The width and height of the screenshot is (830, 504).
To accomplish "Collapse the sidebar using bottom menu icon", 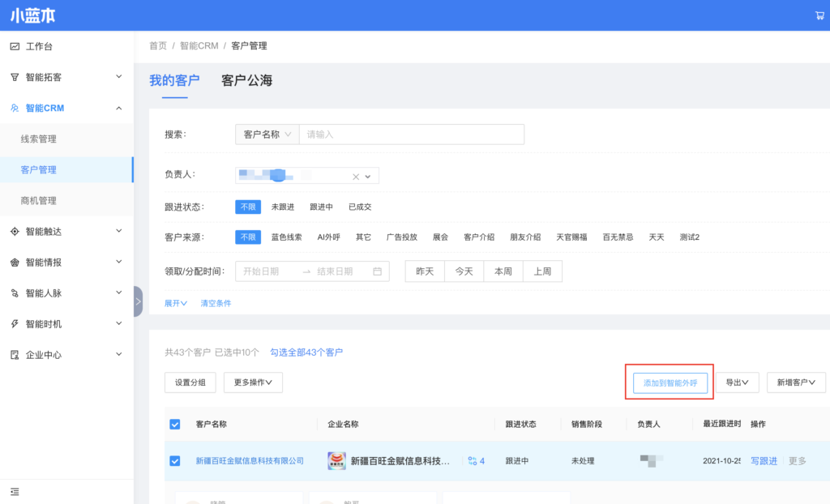I will (15, 491).
